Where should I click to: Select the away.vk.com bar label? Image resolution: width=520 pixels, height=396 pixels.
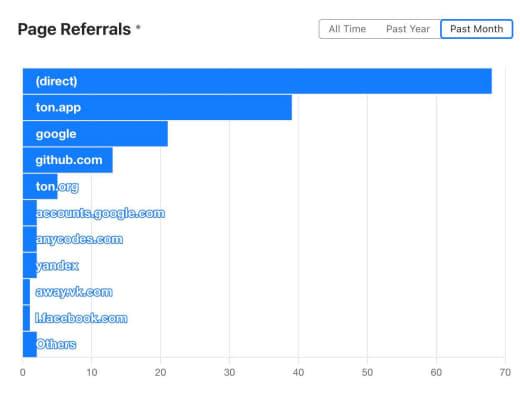74,292
